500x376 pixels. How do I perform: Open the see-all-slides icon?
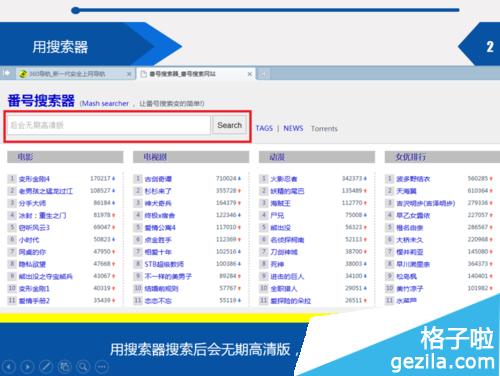[x=65, y=367]
